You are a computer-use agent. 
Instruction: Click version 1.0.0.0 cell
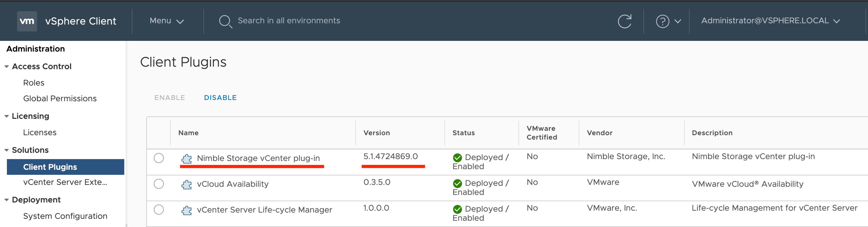coord(376,208)
